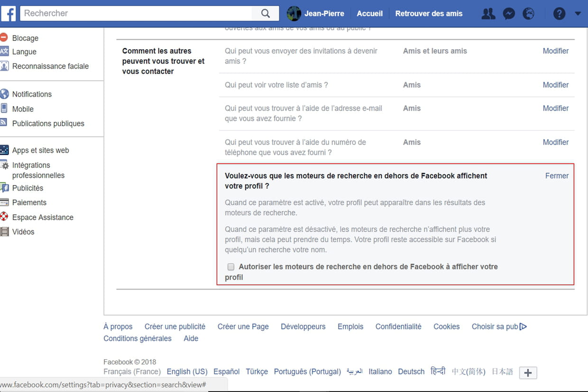
Task: Open the Confidentialité footer link
Action: (398, 327)
